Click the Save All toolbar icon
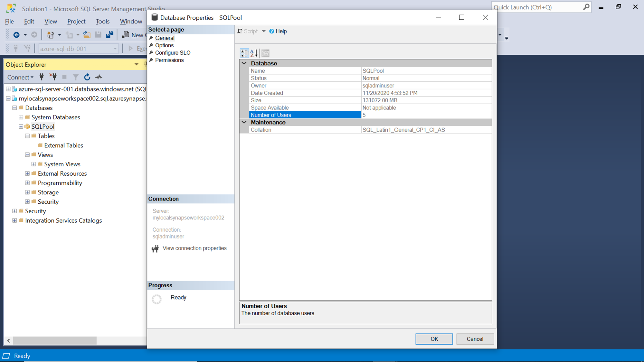644x362 pixels. 109,35
